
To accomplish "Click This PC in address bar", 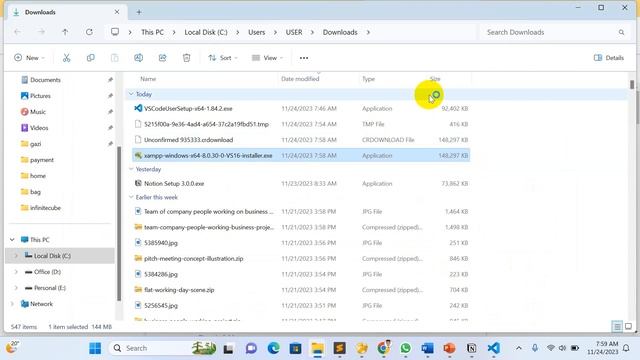I will [x=152, y=32].
